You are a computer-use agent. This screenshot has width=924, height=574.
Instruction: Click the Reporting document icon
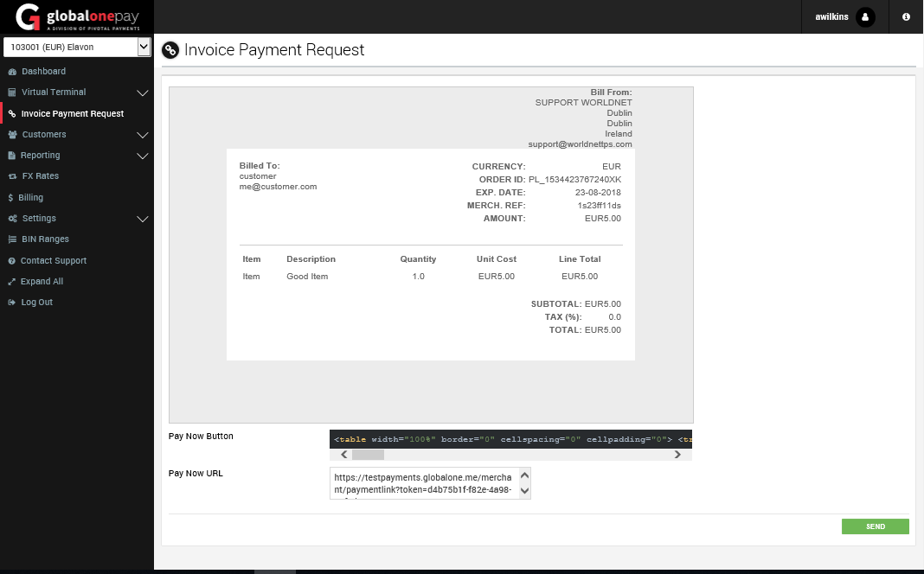(x=11, y=156)
